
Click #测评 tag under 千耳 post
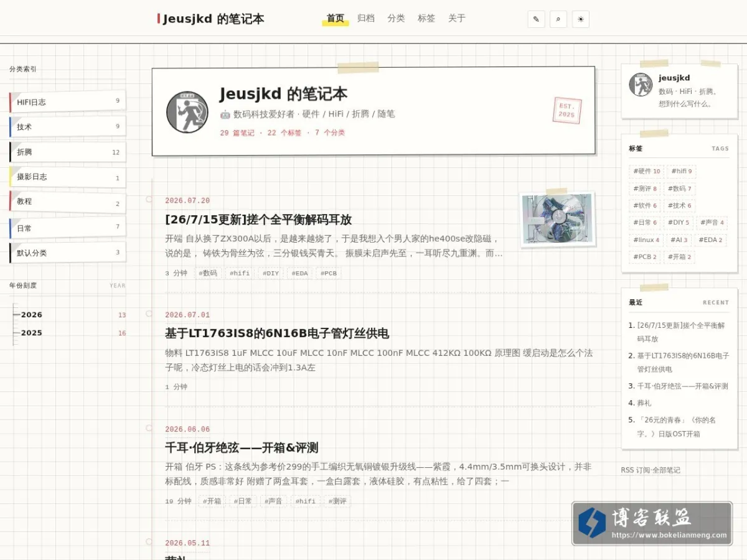pos(337,501)
